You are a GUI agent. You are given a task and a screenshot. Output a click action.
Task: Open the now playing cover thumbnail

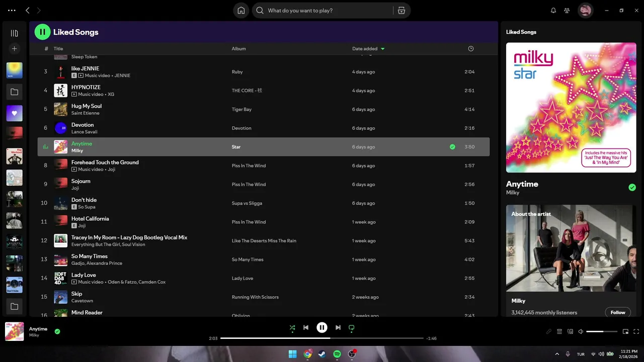(14, 331)
